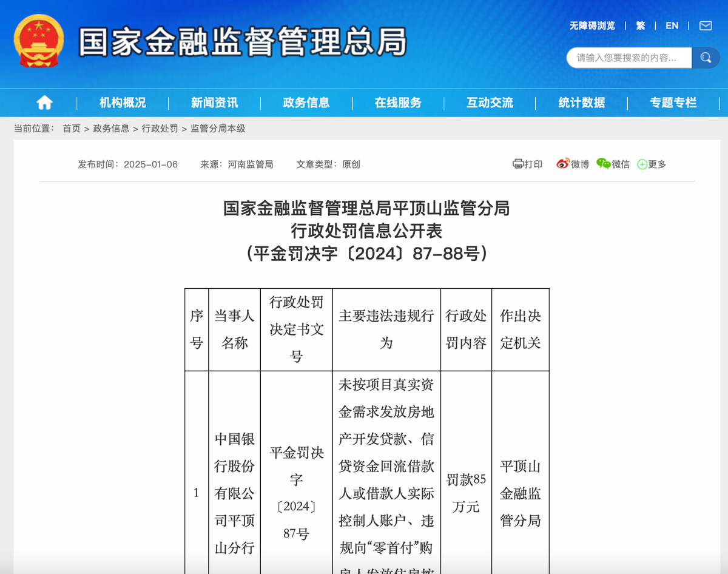This screenshot has width=728, height=574.
Task: Click the 微博 share text
Action: [580, 164]
